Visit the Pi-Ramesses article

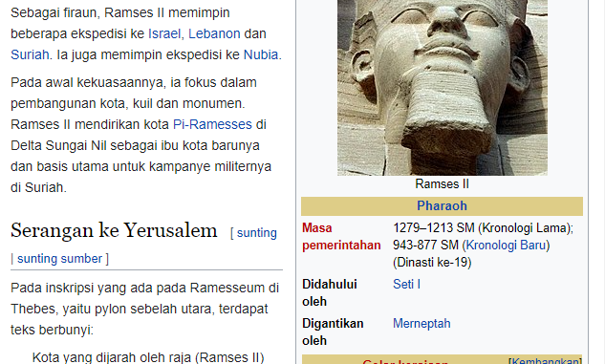tap(212, 124)
